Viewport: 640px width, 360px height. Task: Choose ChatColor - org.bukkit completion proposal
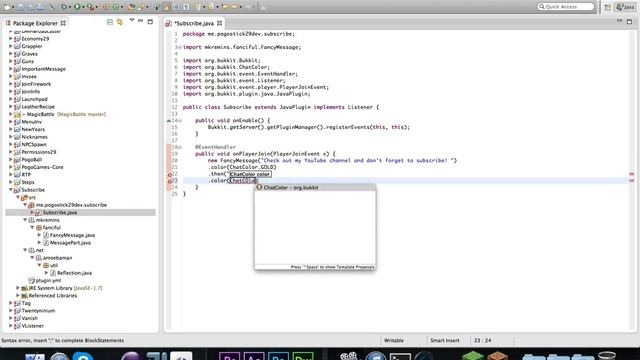(x=315, y=188)
